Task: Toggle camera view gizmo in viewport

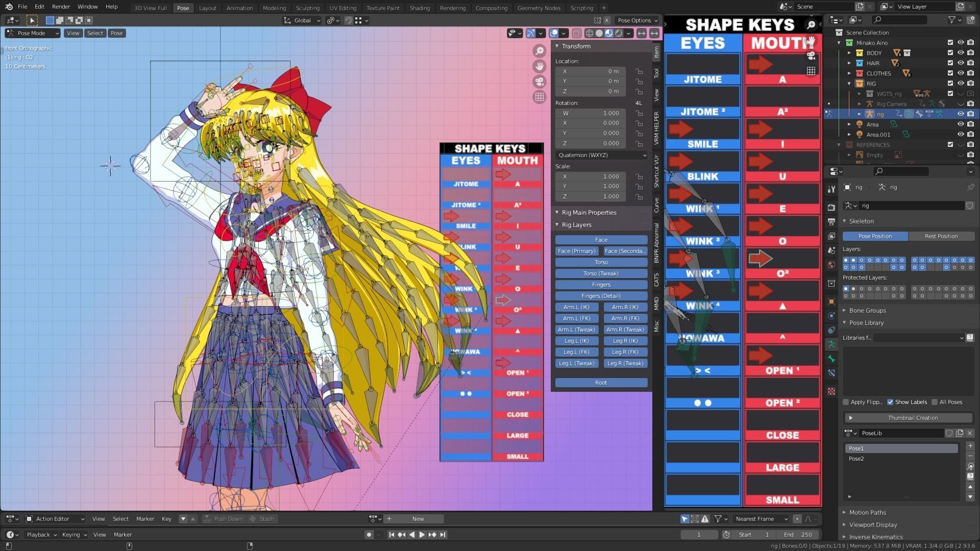Action: (x=540, y=82)
